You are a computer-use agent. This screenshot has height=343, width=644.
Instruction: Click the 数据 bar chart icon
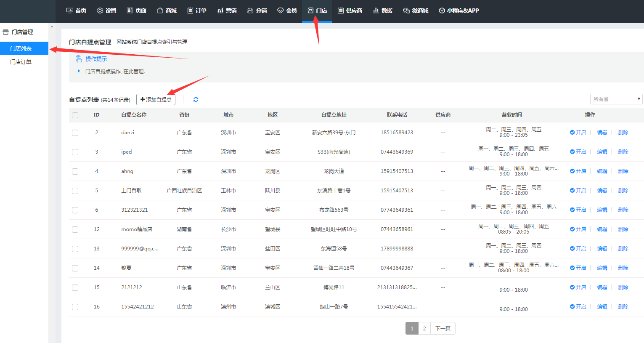[x=376, y=11]
